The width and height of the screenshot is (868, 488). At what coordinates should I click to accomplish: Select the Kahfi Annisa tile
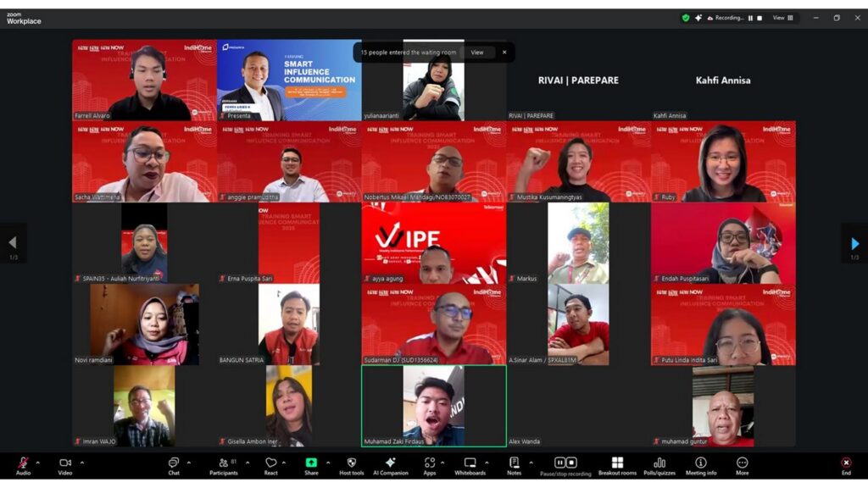[724, 80]
